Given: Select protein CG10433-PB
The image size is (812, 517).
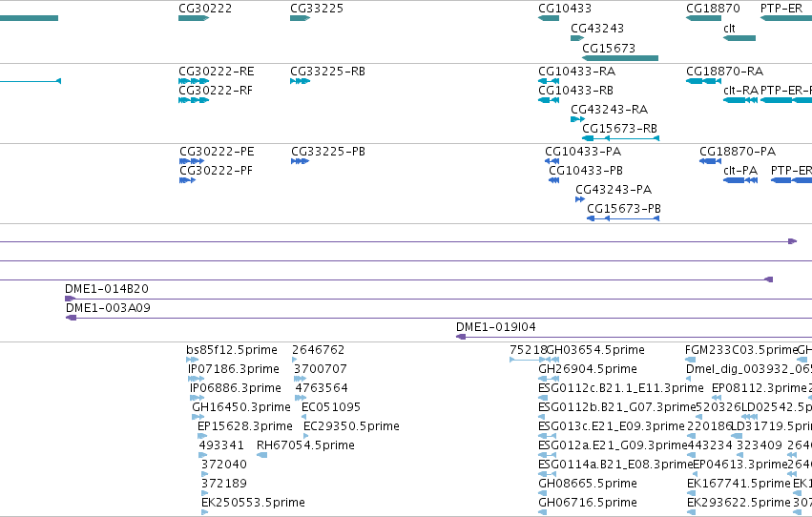Looking at the screenshot, I should coord(554,180).
